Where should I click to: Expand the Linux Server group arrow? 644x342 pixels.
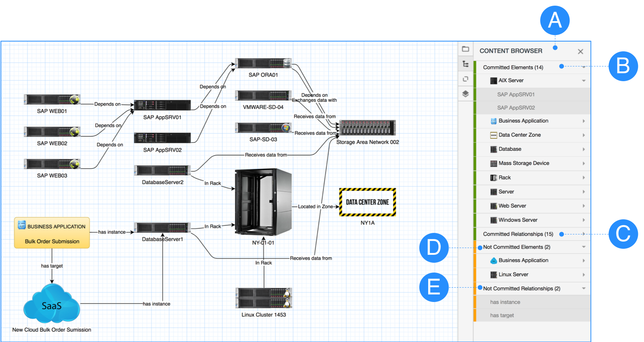(584, 275)
